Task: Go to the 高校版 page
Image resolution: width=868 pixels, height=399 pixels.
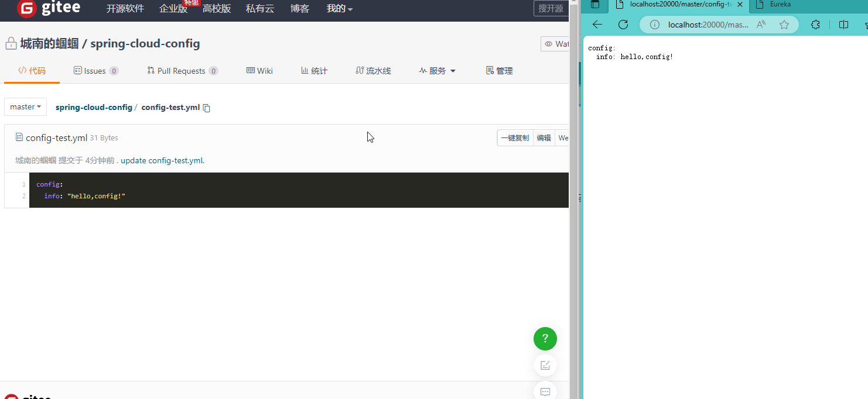Action: tap(217, 9)
